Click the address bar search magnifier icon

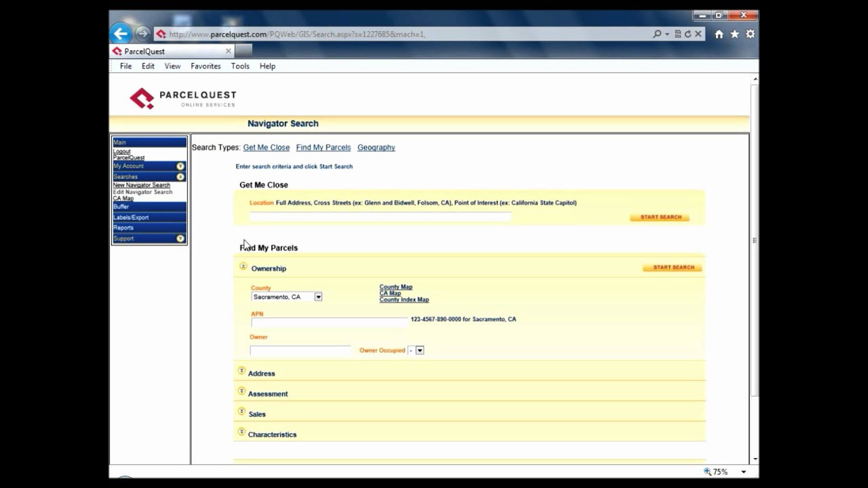coord(656,34)
